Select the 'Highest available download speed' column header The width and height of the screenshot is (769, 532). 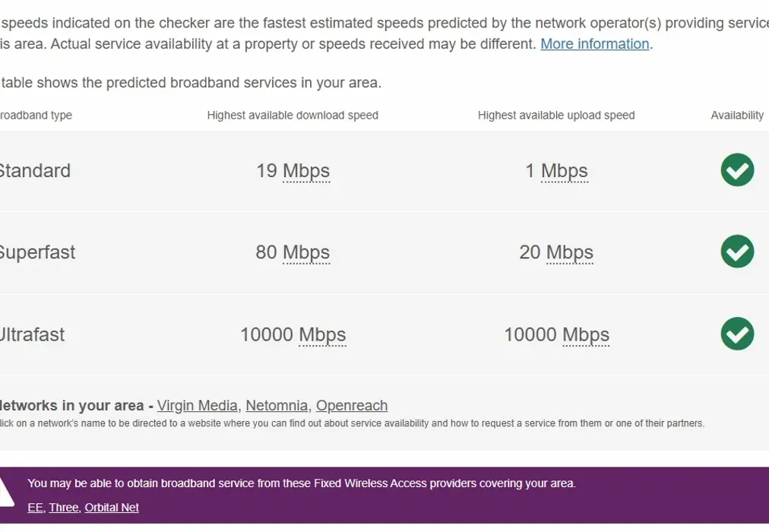tap(293, 115)
